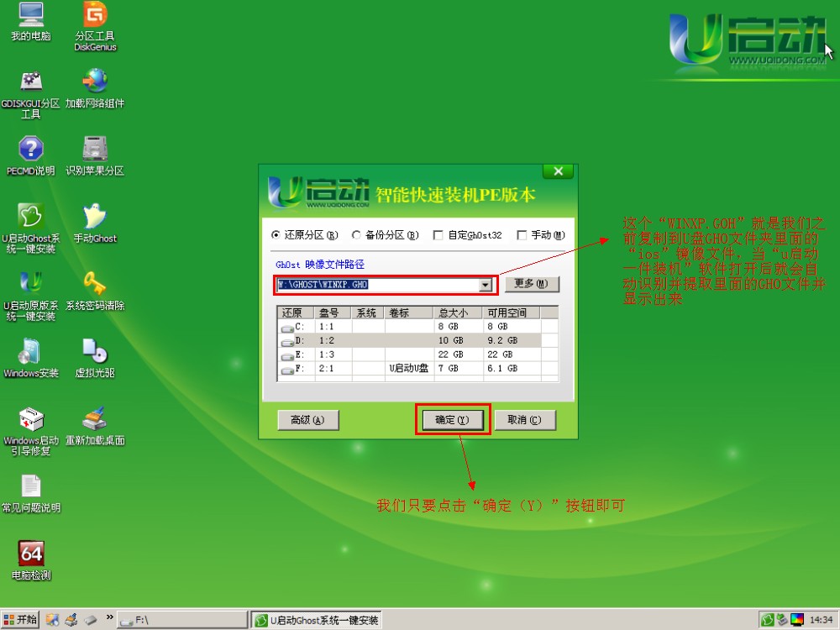Screen dimensions: 840x630
Task: Open the 开始 start menu
Action: pos(20,620)
